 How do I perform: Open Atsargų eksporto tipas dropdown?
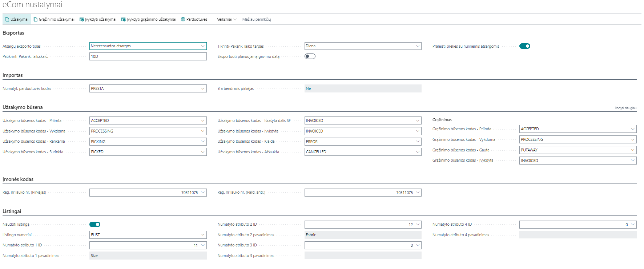(x=202, y=46)
